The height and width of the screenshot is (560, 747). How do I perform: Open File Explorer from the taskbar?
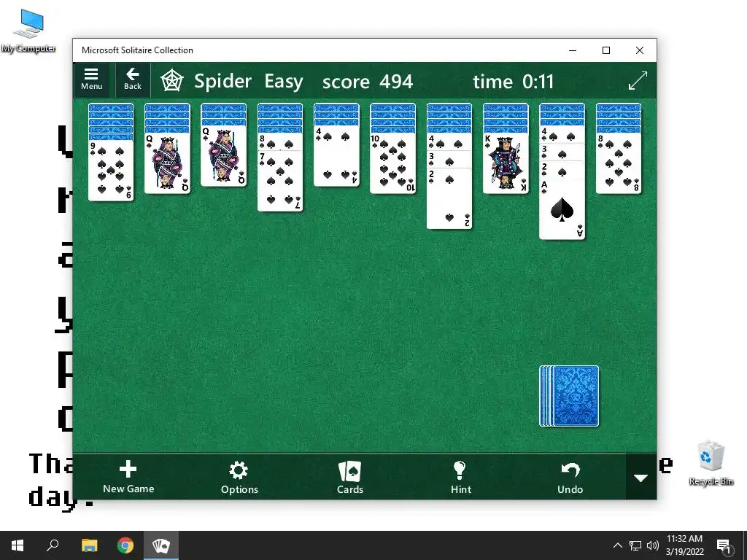click(x=89, y=545)
